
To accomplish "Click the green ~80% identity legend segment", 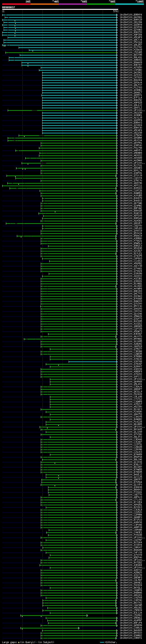I will (x=101, y=4).
